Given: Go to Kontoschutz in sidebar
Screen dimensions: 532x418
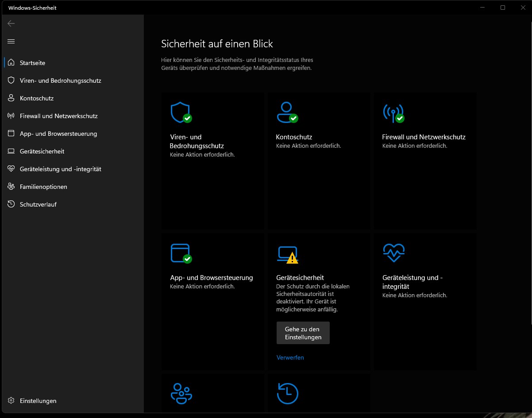Looking at the screenshot, I should tap(73, 98).
